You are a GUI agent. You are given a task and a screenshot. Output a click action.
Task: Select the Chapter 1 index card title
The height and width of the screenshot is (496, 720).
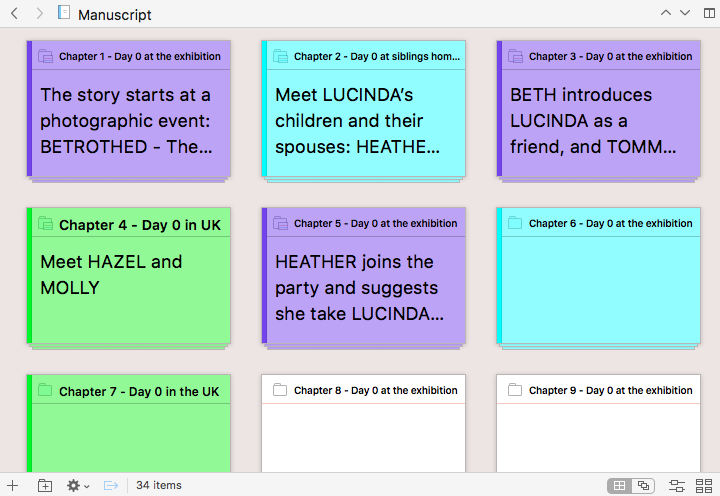pos(139,57)
